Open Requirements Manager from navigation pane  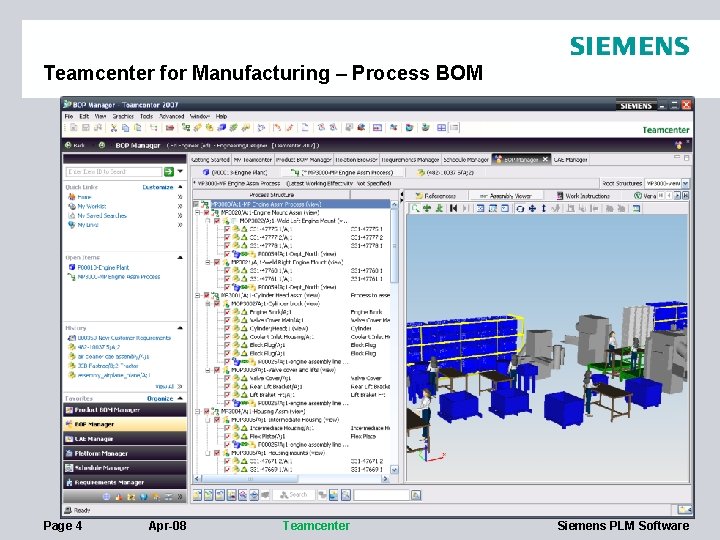124,482
